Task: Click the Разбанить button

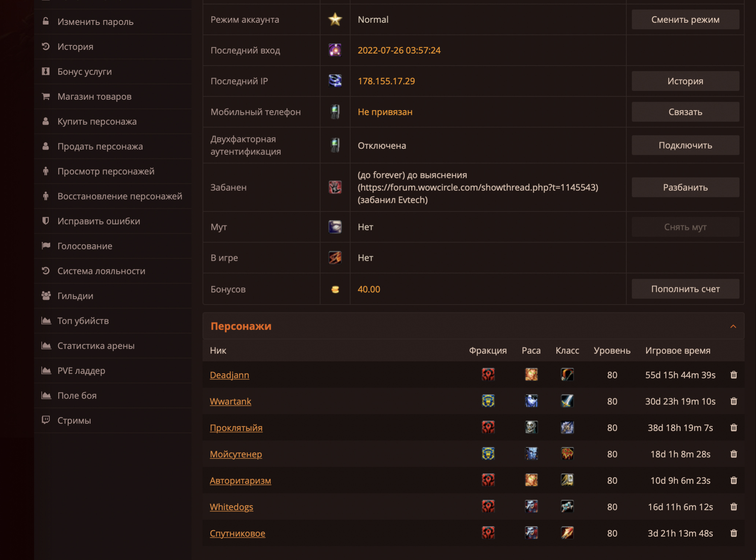Action: coord(685,187)
